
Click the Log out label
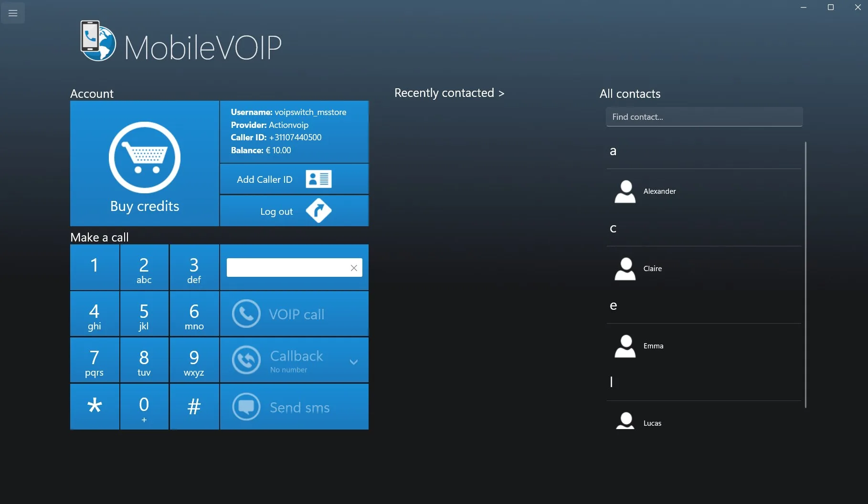(x=276, y=211)
